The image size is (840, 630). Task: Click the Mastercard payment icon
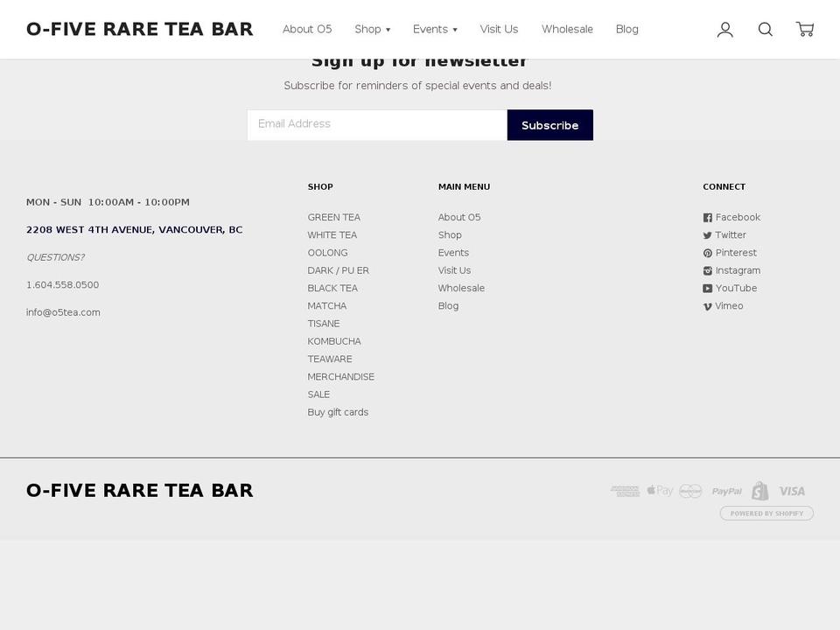(690, 491)
